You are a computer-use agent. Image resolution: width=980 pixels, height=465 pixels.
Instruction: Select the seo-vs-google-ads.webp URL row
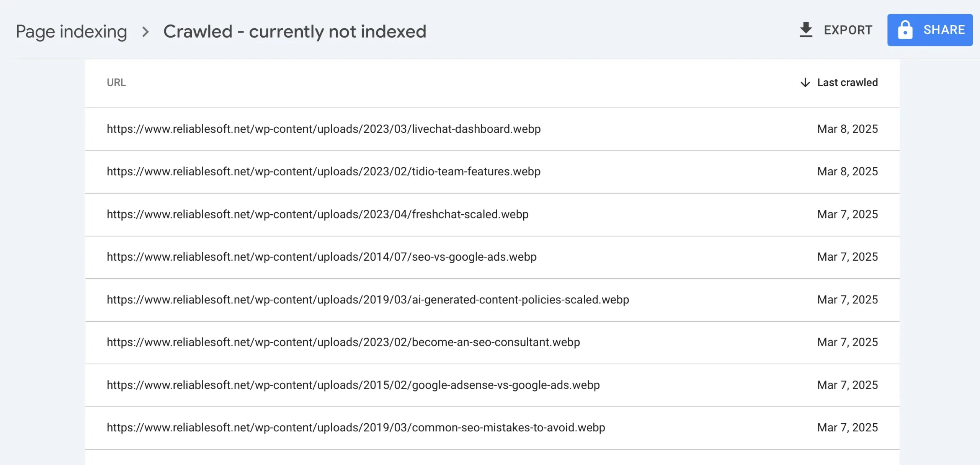322,257
